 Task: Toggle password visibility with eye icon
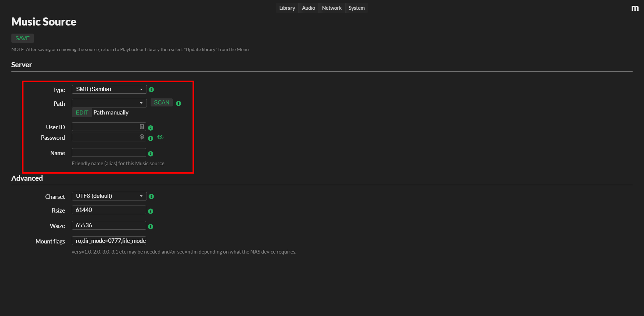point(160,137)
